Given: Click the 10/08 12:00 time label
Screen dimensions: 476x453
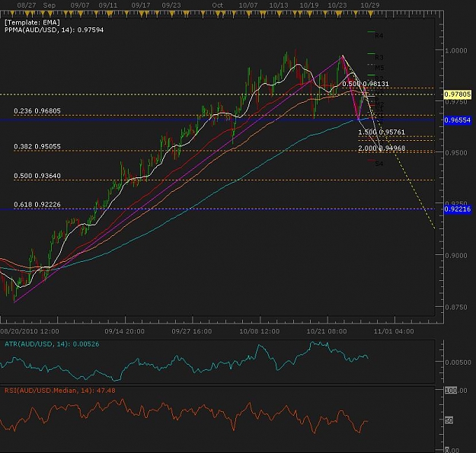Looking at the screenshot, I should click(259, 331).
